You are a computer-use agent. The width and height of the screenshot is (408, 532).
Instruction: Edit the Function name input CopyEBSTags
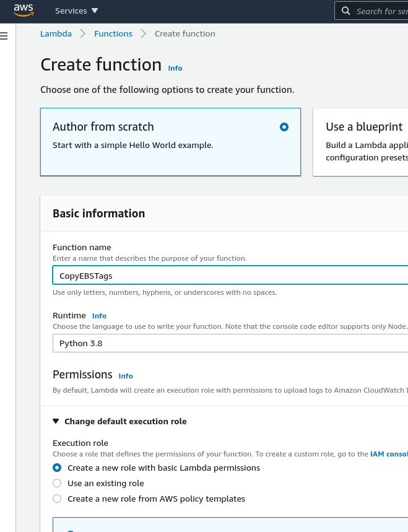pyautogui.click(x=230, y=276)
